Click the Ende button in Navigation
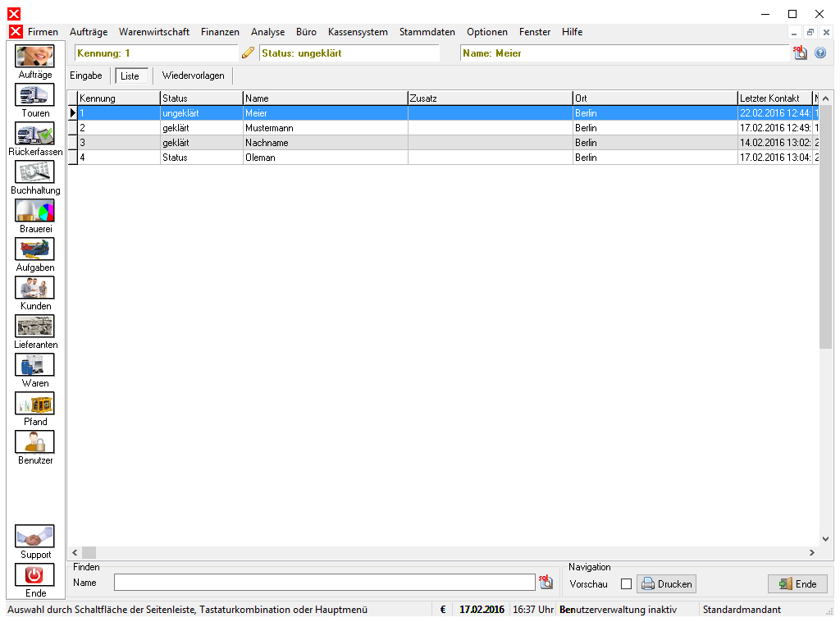Screen dimensions: 840x622 coord(797,584)
